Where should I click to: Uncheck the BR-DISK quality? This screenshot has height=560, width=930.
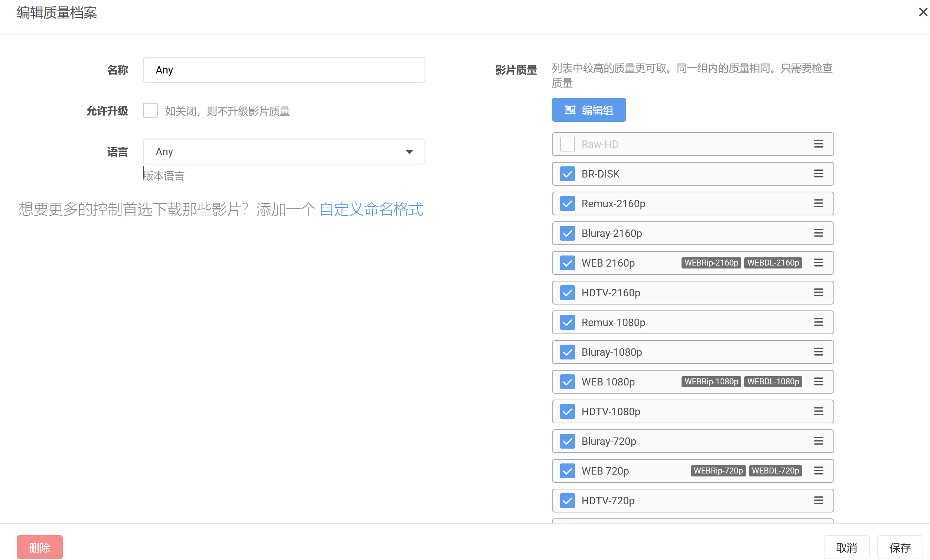tap(567, 174)
